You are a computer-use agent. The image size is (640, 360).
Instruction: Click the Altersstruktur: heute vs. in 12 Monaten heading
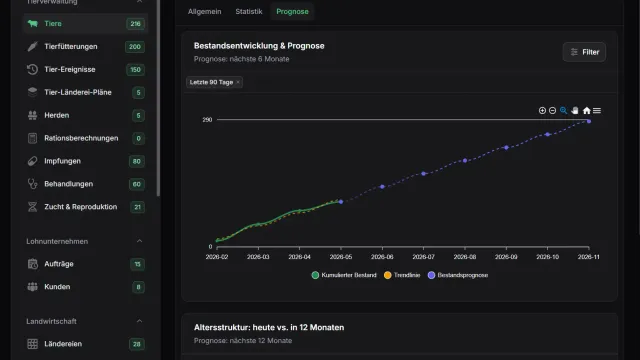[269, 327]
